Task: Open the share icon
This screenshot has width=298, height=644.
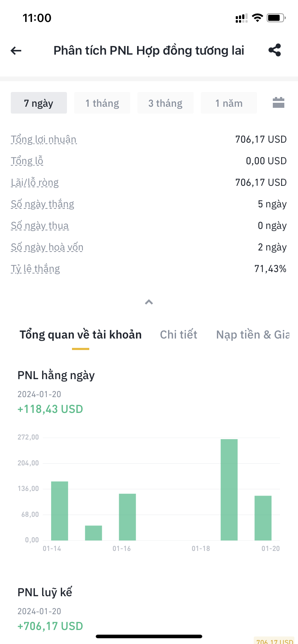Action: click(x=275, y=50)
